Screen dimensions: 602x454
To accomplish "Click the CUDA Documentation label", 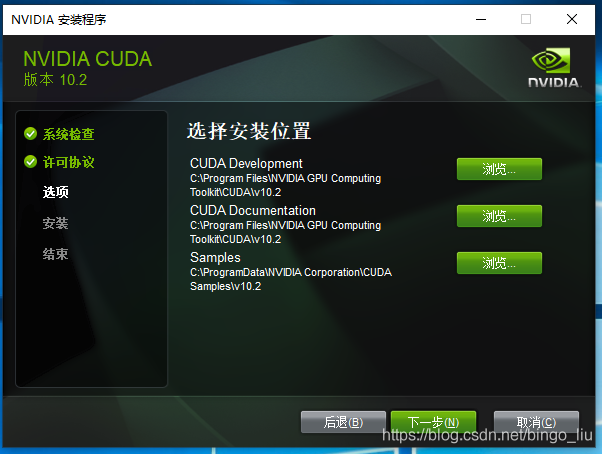I will (253, 210).
